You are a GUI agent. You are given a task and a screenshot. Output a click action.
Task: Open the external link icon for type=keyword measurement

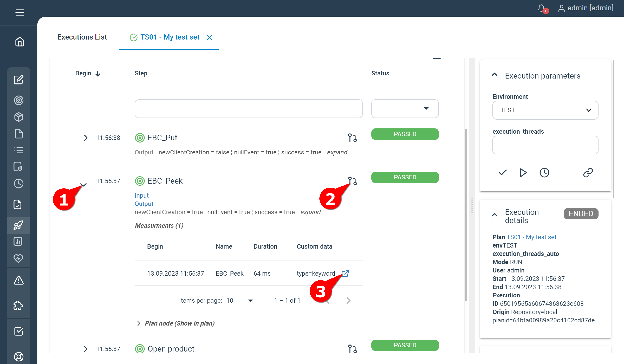tap(345, 273)
